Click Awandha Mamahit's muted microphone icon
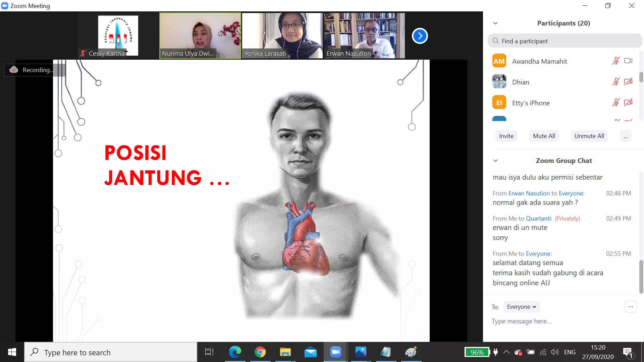Image resolution: width=644 pixels, height=362 pixels. coord(616,61)
